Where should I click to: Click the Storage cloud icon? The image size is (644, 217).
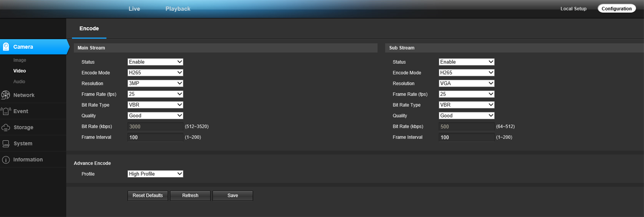(x=6, y=127)
